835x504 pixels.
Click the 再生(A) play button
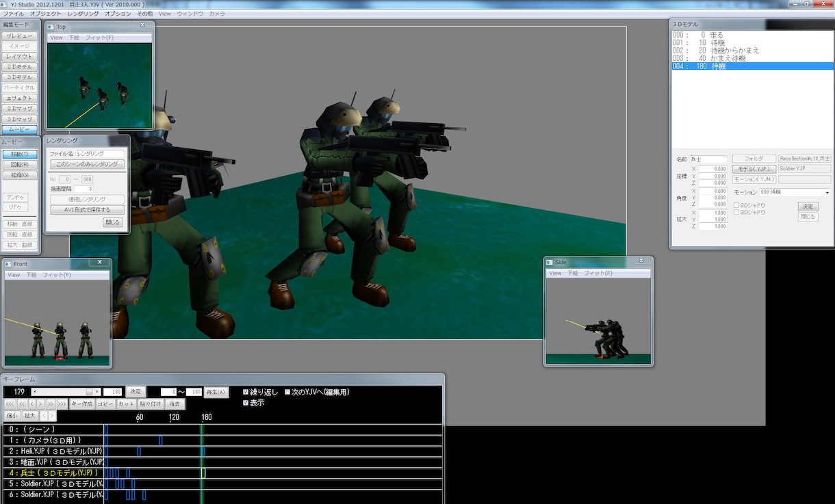(216, 392)
